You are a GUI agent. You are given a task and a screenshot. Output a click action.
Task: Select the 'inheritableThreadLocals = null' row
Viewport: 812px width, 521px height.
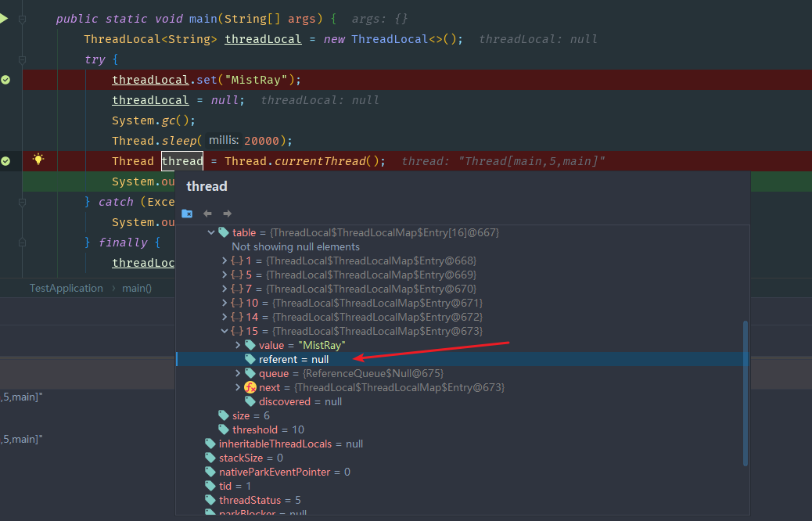[x=461, y=444]
